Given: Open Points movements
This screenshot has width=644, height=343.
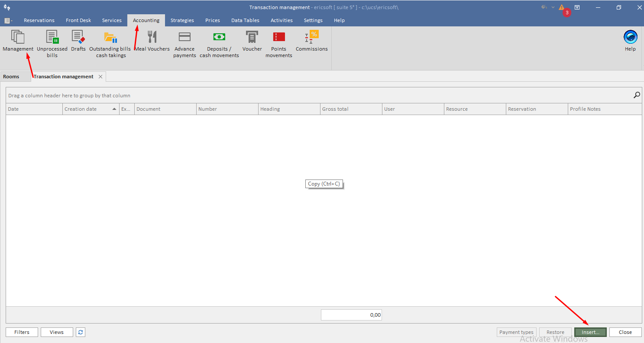Looking at the screenshot, I should 279,44.
